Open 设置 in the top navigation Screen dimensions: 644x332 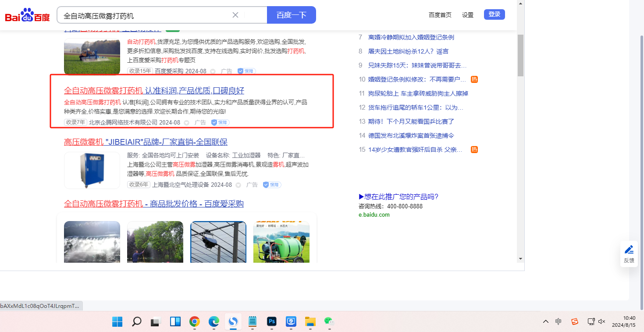tap(468, 15)
